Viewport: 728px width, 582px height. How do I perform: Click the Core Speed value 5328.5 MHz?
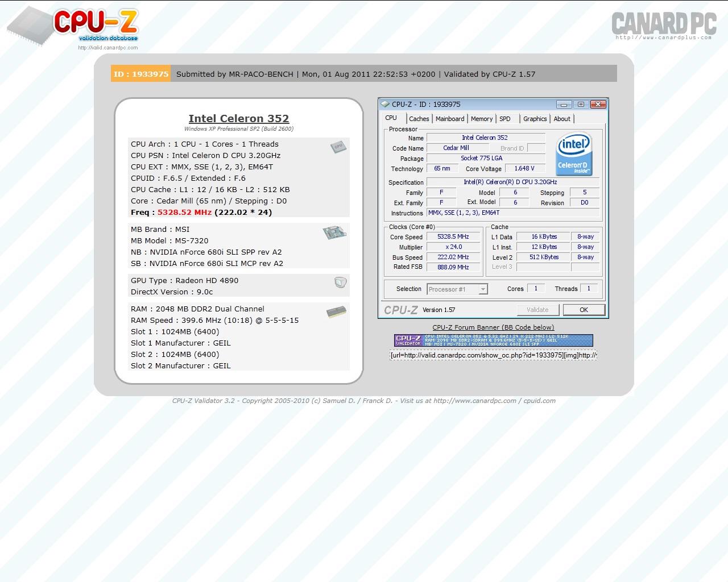click(x=453, y=236)
